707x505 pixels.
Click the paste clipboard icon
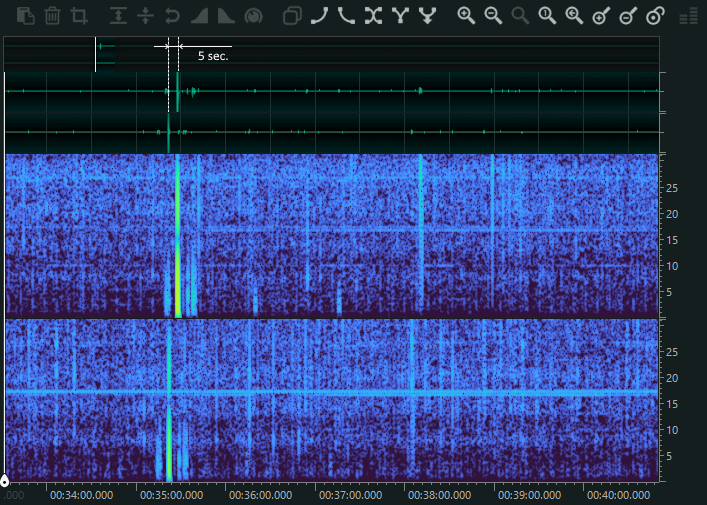tap(27, 16)
